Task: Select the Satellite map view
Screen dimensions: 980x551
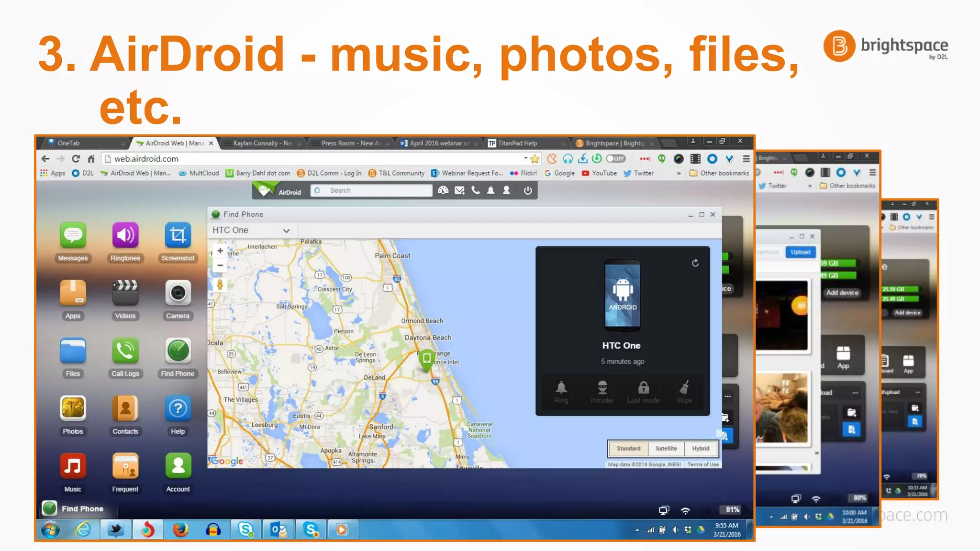Action: 666,449
